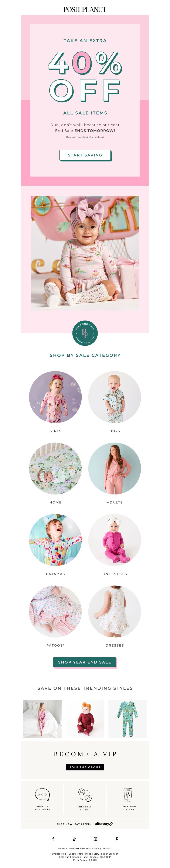Click the View in Your Browser link
Viewport: 170px width, 868px height.
pyautogui.click(x=106, y=854)
